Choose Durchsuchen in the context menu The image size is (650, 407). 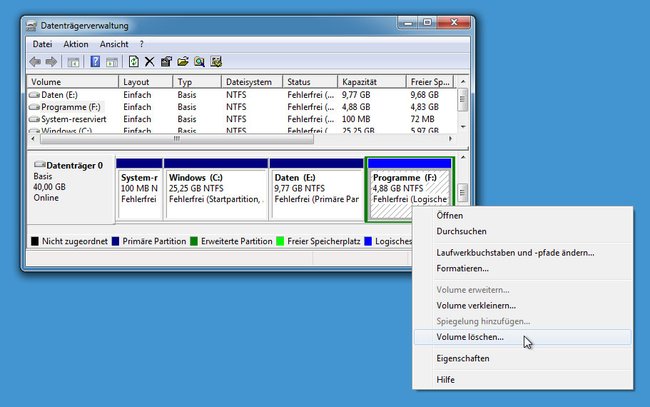pos(522,231)
